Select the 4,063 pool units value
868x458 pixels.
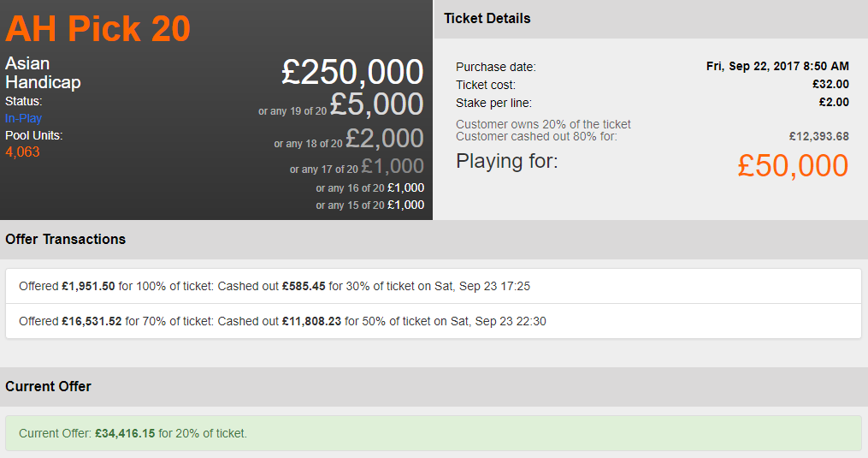pos(22,152)
